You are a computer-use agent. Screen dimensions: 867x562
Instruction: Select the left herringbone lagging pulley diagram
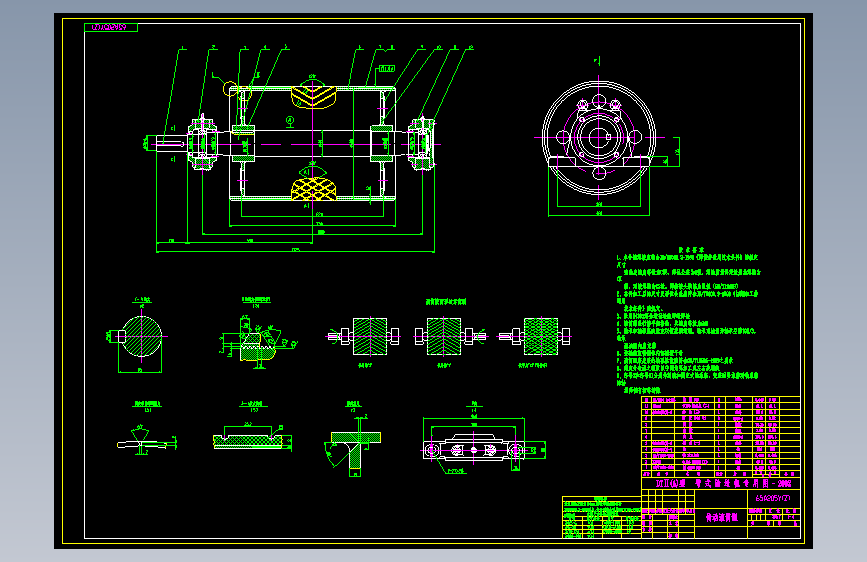coord(364,336)
